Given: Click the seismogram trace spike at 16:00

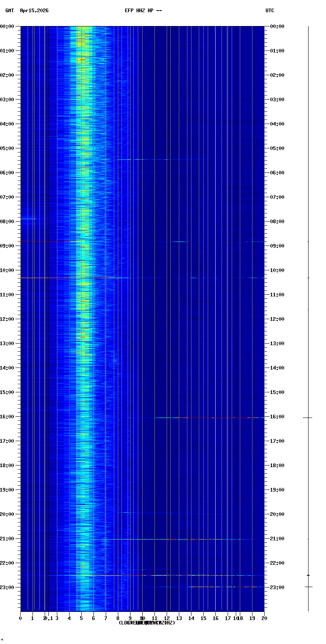Looking at the screenshot, I should pyautogui.click(x=308, y=418).
